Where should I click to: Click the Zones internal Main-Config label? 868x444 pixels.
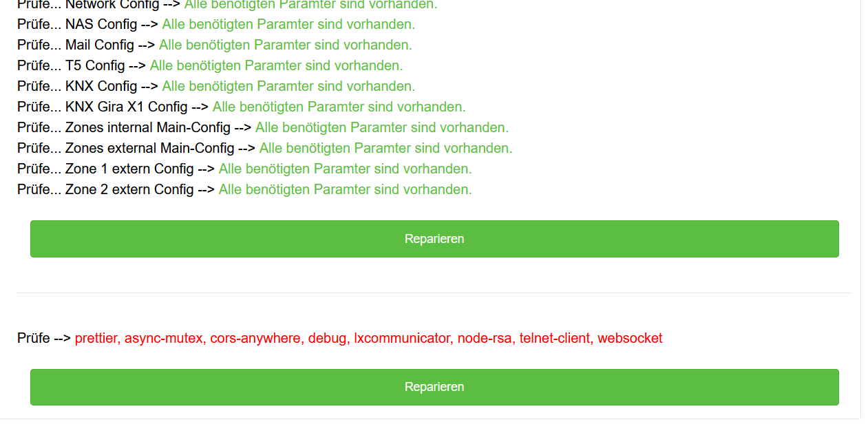point(147,128)
